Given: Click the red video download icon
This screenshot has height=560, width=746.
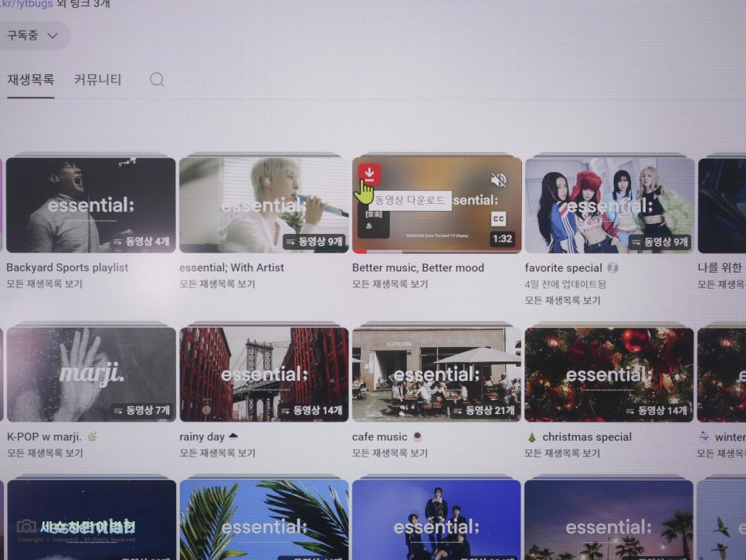Looking at the screenshot, I should 369,174.
